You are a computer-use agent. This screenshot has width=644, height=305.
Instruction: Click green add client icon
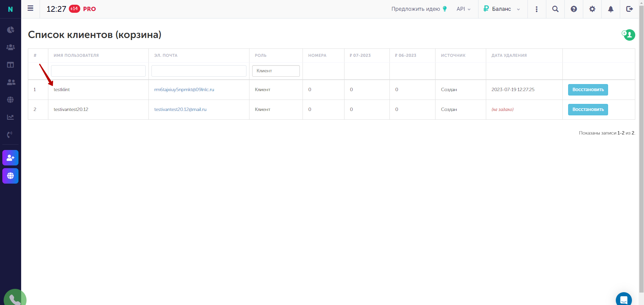[628, 35]
